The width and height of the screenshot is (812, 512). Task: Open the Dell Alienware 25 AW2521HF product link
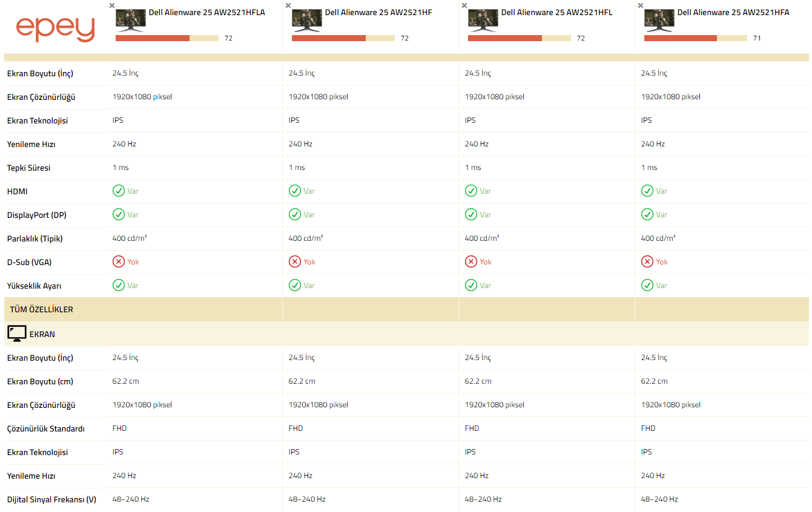378,13
